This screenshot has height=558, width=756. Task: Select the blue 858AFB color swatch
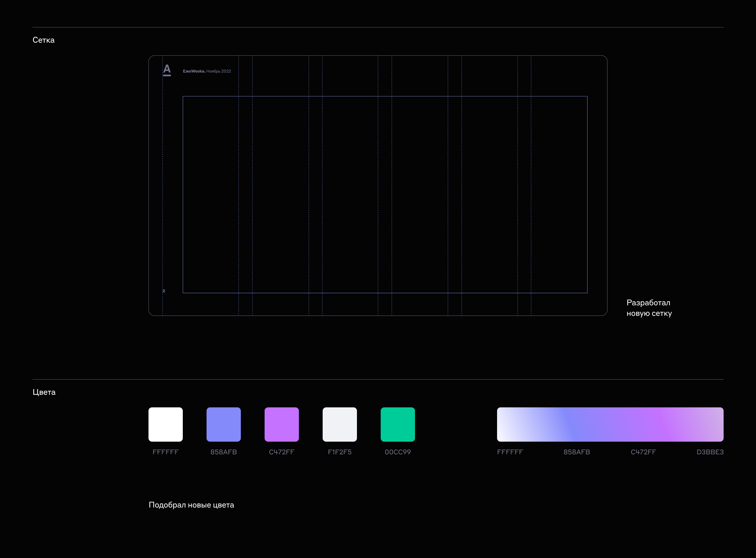(x=224, y=424)
